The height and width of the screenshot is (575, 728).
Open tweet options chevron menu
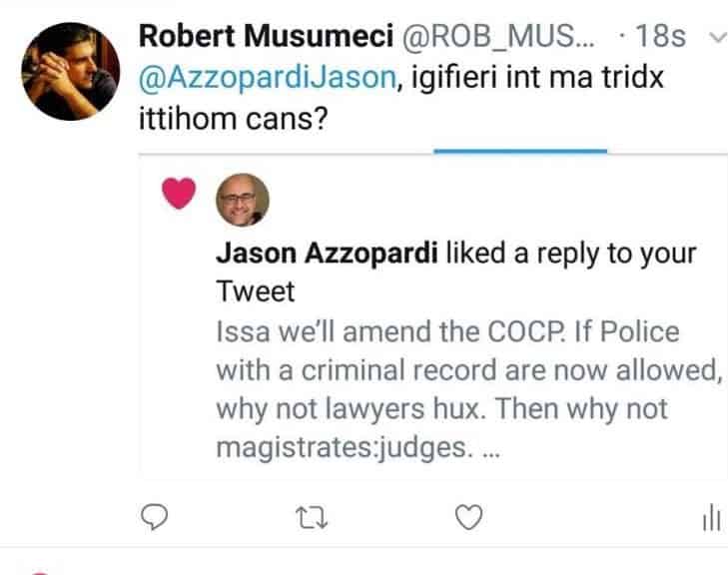(713, 38)
